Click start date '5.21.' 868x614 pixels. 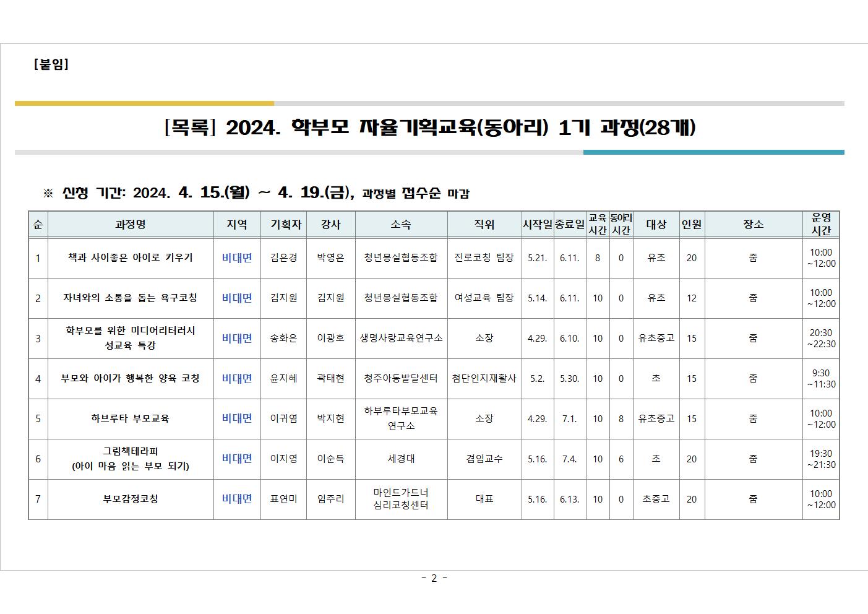pos(538,258)
